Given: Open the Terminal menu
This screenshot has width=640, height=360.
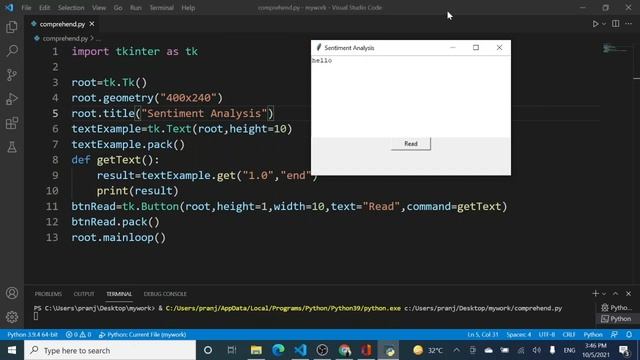Looking at the screenshot, I should pos(162,8).
